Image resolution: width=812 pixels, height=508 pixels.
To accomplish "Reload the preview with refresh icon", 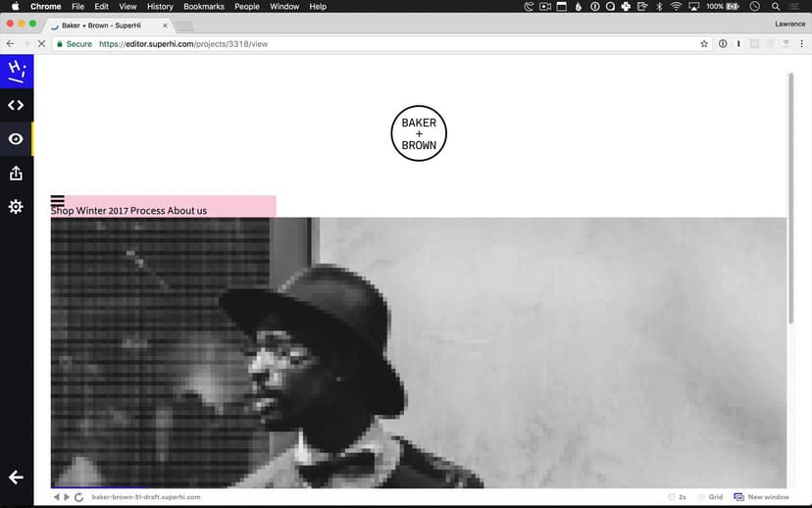I will (x=78, y=497).
